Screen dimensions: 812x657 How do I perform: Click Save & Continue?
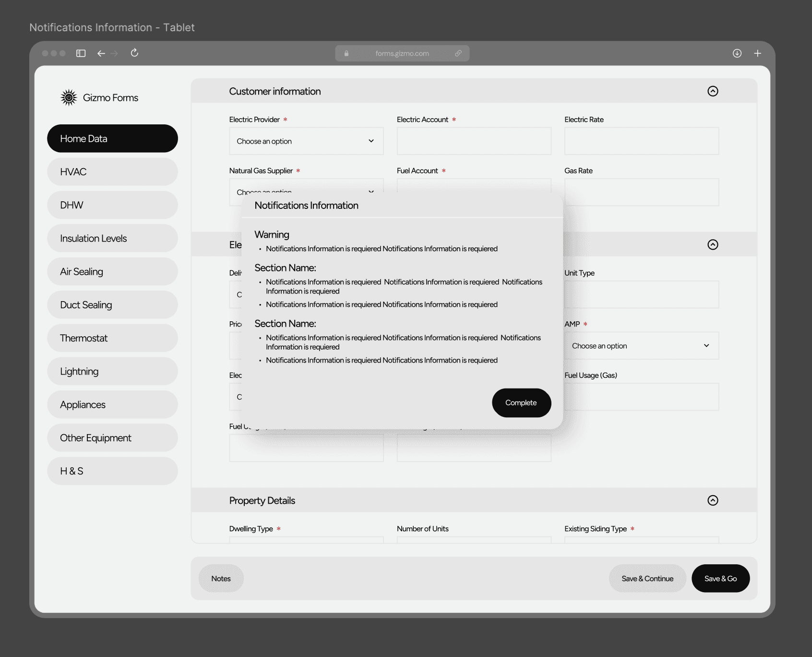point(647,579)
